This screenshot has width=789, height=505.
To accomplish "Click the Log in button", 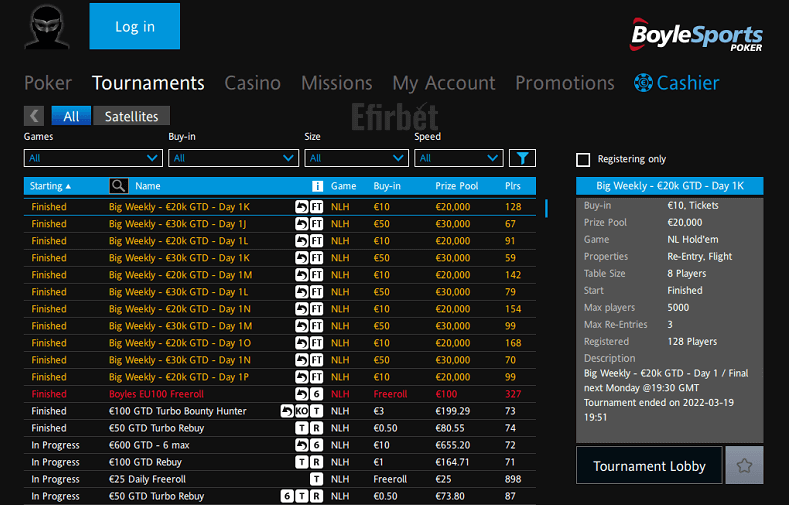I will point(134,26).
